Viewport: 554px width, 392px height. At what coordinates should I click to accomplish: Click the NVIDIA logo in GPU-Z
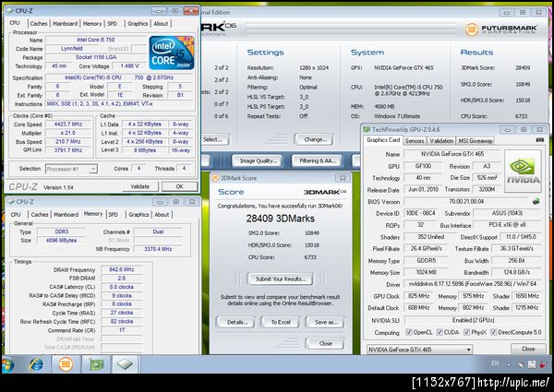pos(523,172)
